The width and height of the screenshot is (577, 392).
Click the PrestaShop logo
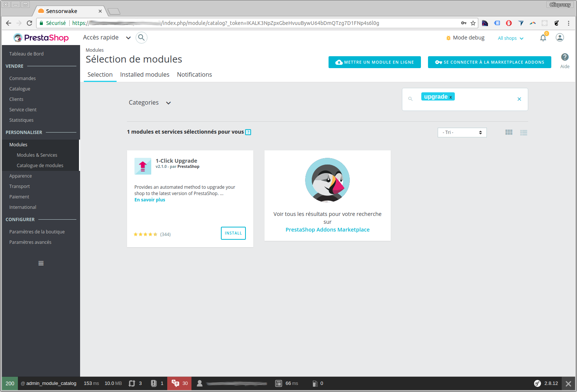click(x=41, y=38)
